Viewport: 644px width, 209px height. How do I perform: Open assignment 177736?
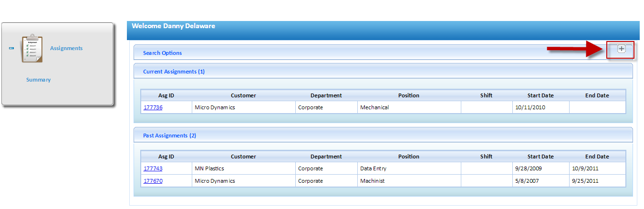(x=153, y=107)
